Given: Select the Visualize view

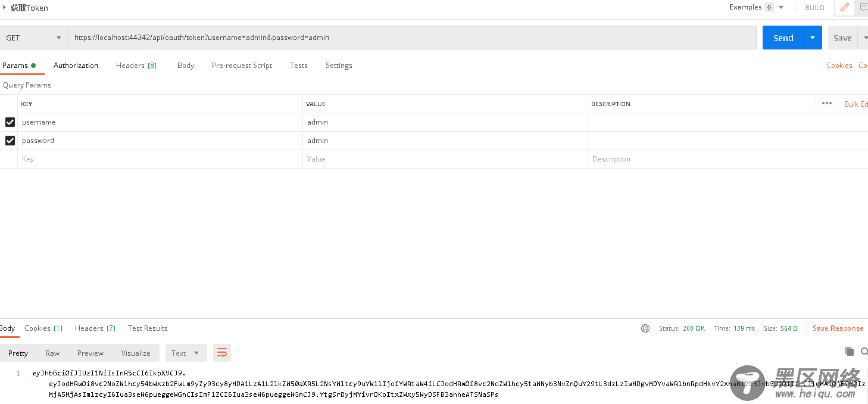Looking at the screenshot, I should coord(136,353).
